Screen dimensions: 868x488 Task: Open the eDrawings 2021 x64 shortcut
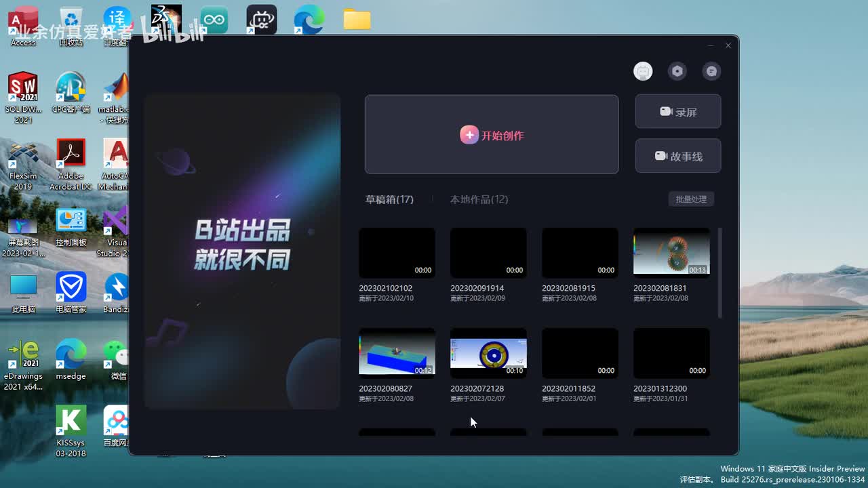point(23,365)
